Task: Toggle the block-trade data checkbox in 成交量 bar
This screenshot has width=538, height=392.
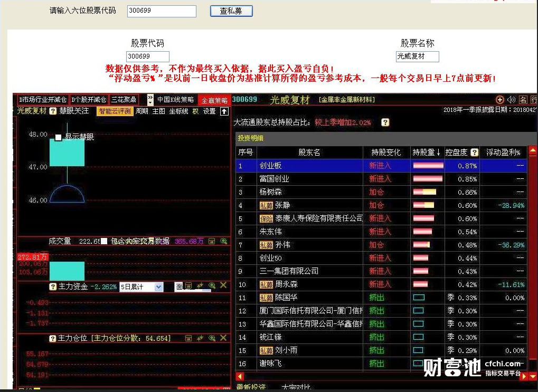Action: [104, 241]
